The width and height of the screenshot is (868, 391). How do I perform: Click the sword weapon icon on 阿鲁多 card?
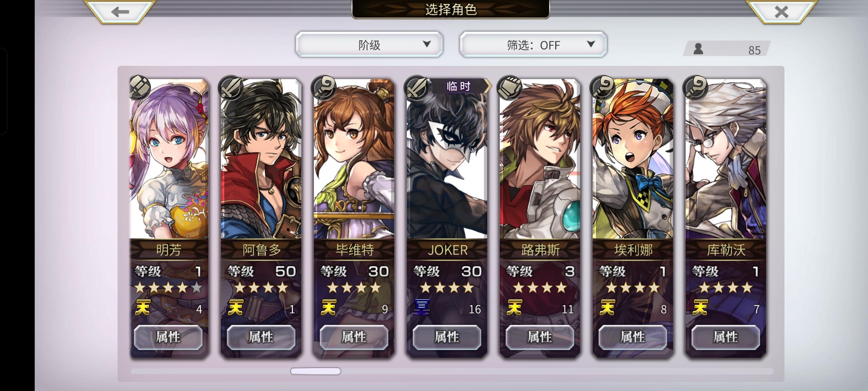pos(230,88)
